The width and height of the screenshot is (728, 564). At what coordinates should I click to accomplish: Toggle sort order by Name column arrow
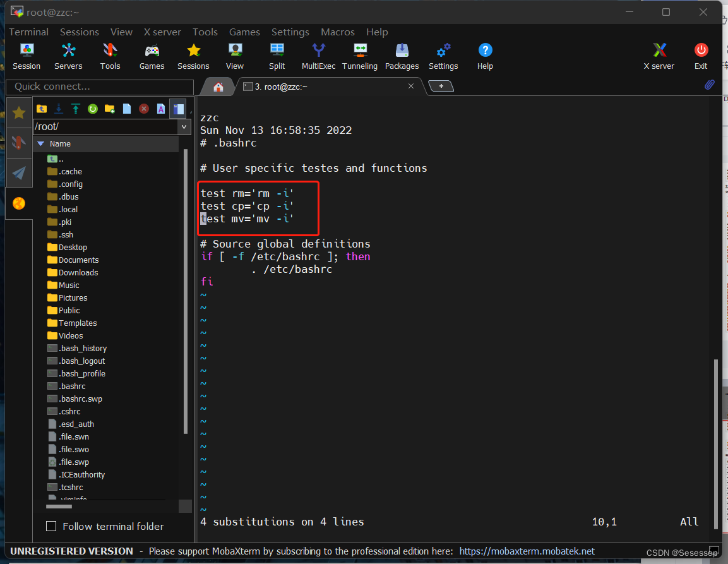(41, 143)
